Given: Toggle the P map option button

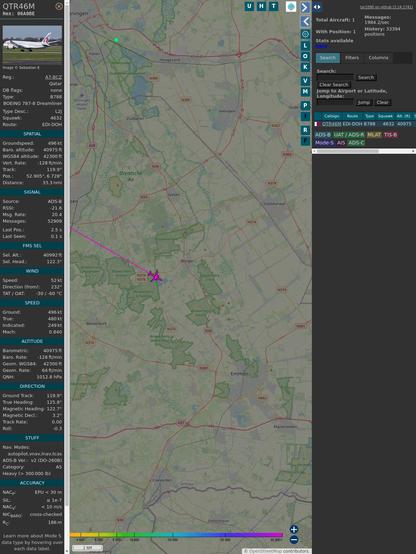Looking at the screenshot, I should pos(305,105).
